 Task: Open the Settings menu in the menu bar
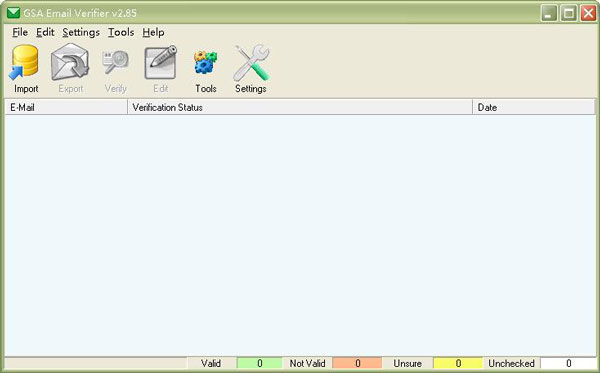click(81, 33)
